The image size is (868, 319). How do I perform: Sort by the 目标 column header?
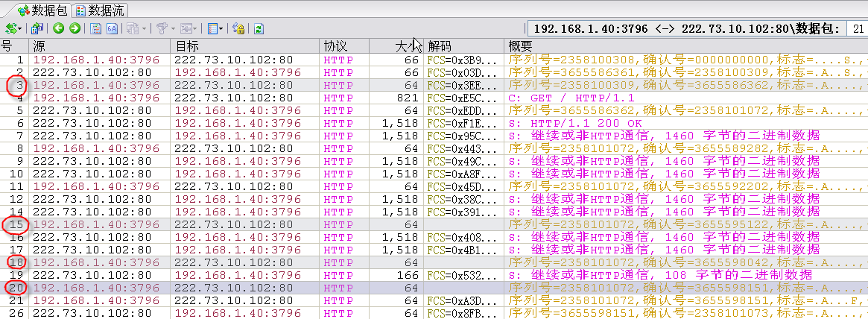click(245, 46)
